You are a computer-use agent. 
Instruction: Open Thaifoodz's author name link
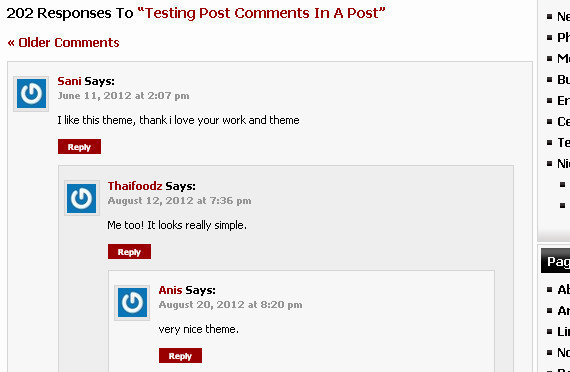135,186
